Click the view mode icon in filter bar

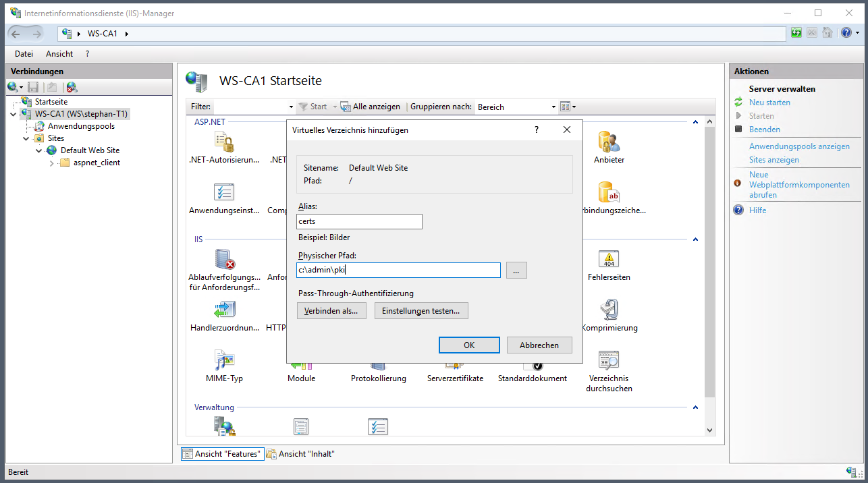point(566,107)
